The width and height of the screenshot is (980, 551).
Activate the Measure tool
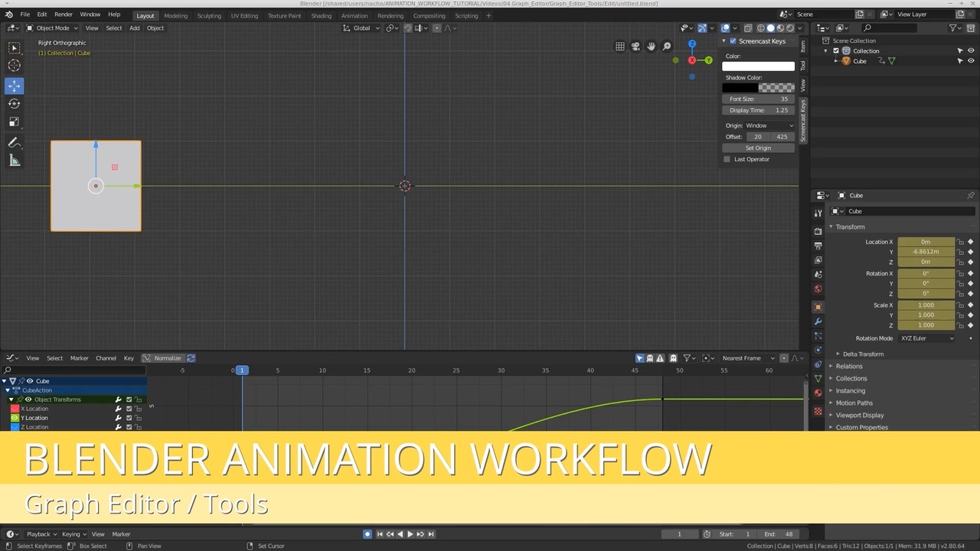coord(14,160)
